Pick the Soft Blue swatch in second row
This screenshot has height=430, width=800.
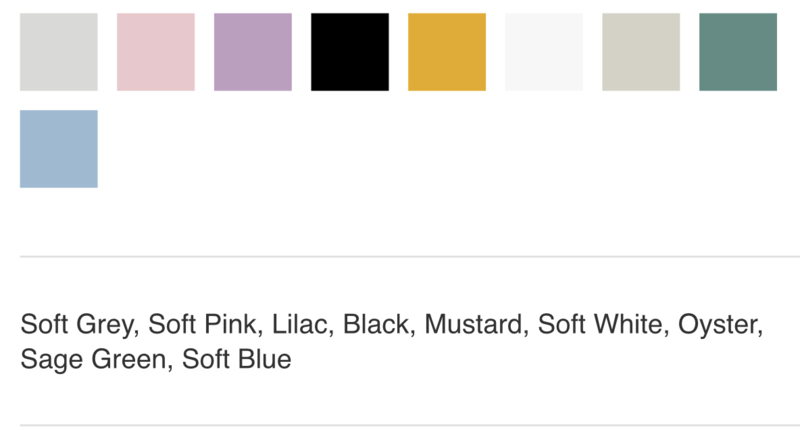[x=59, y=149]
